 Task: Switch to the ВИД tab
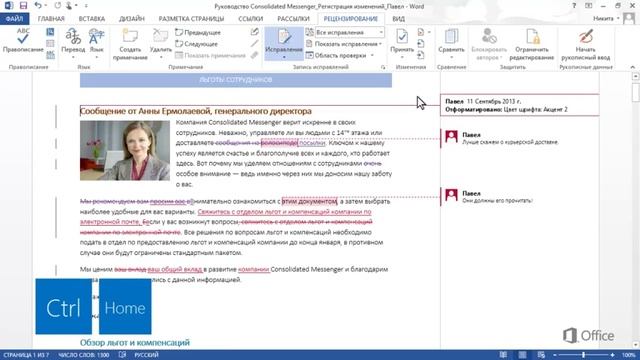point(398,19)
